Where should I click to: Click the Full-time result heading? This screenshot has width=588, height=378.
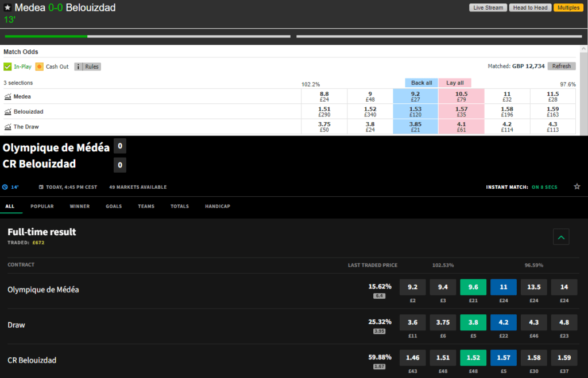(41, 232)
